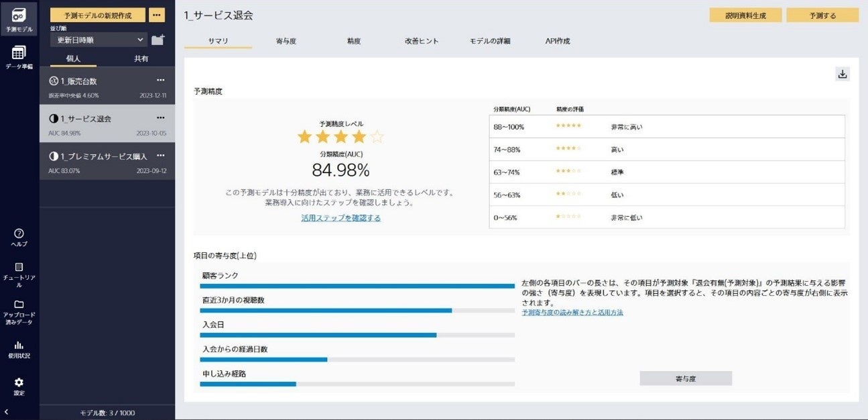Click the download icon in summary panel
Screen dimensions: 868x420
pyautogui.click(x=843, y=74)
